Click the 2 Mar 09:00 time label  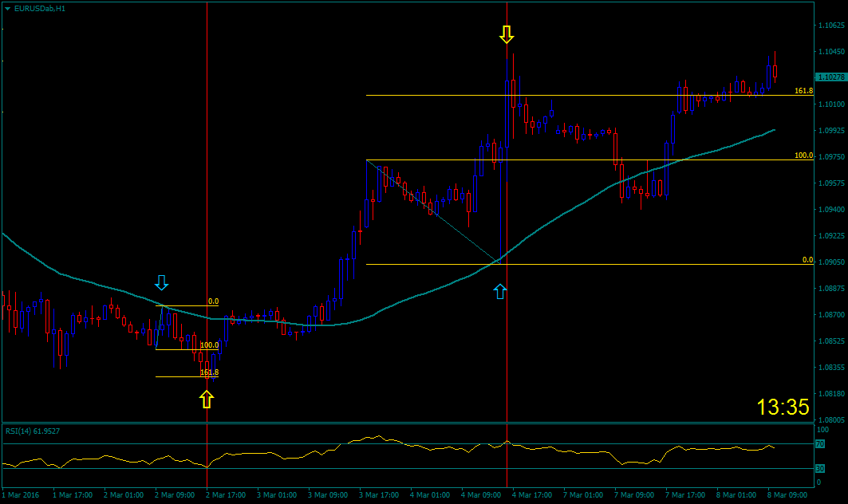175,494
